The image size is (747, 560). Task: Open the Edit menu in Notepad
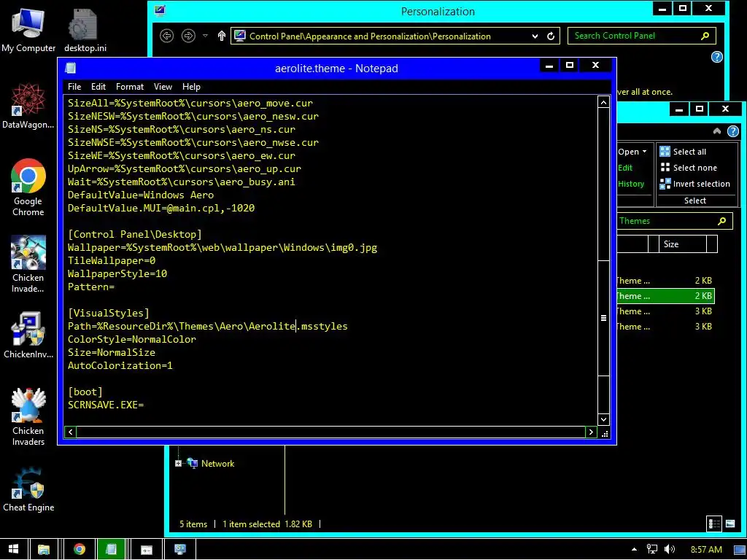pos(98,87)
